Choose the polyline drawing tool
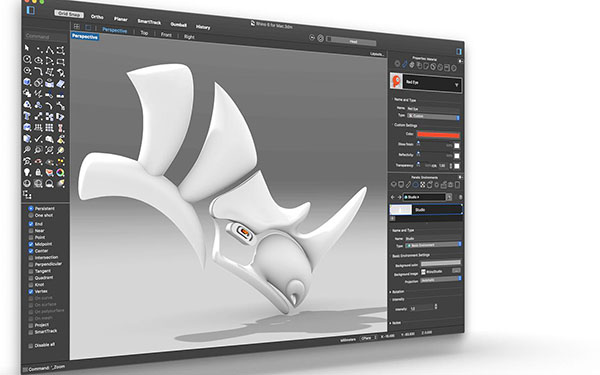This screenshot has width=600, height=375. click(49, 50)
